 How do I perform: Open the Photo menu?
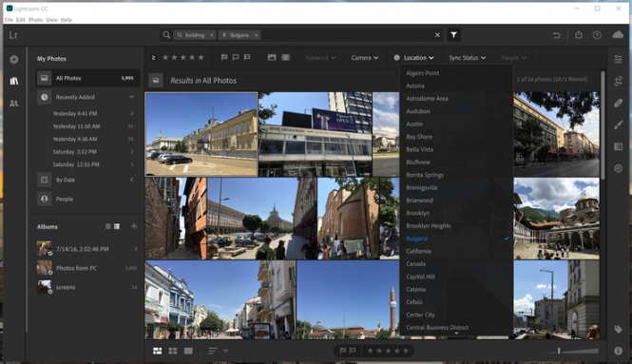point(35,19)
